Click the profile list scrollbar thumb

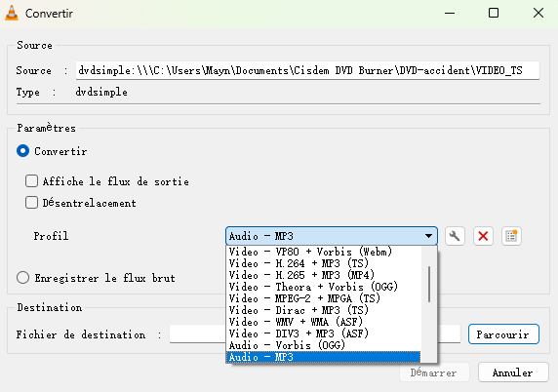click(x=429, y=284)
